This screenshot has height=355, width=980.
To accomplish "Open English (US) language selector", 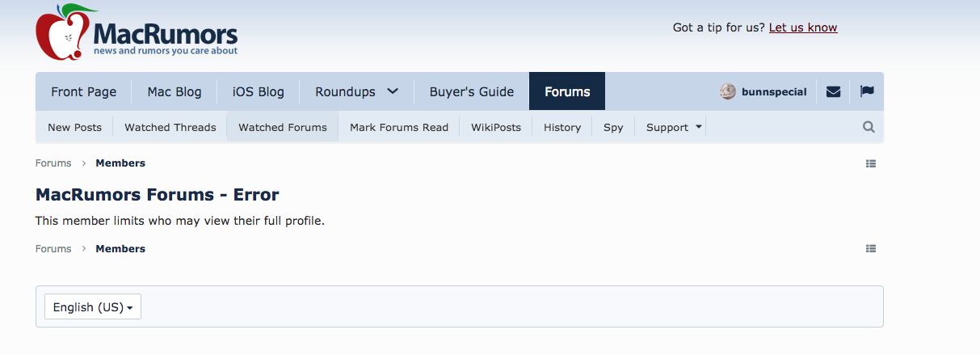I will pyautogui.click(x=93, y=307).
